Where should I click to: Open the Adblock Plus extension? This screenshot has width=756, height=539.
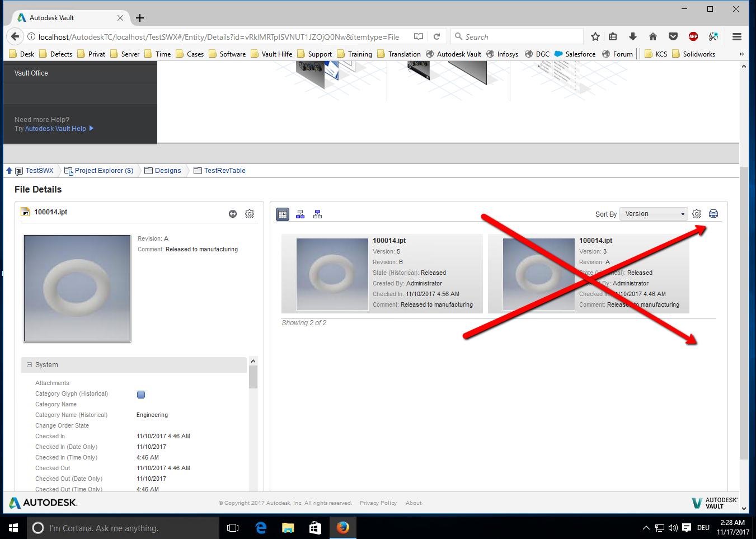coord(693,37)
